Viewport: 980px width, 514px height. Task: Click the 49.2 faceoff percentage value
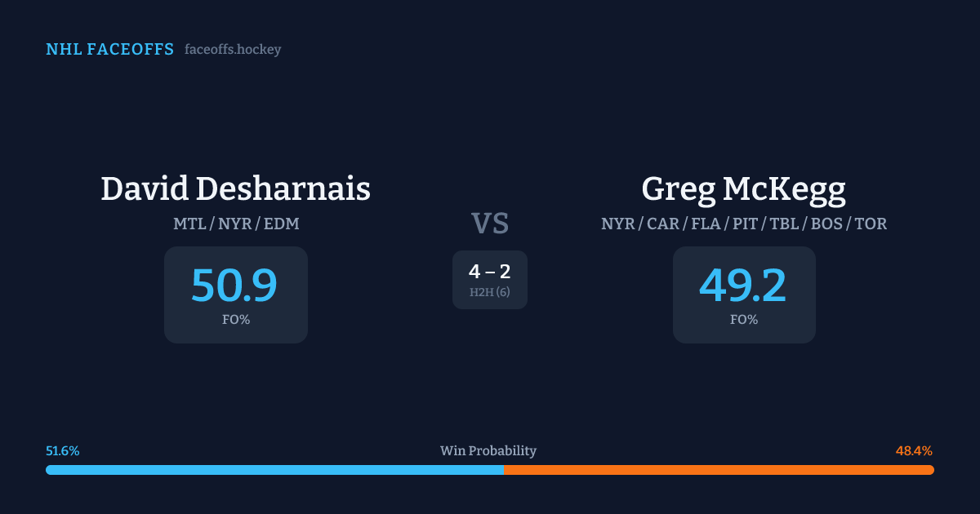tap(743, 286)
